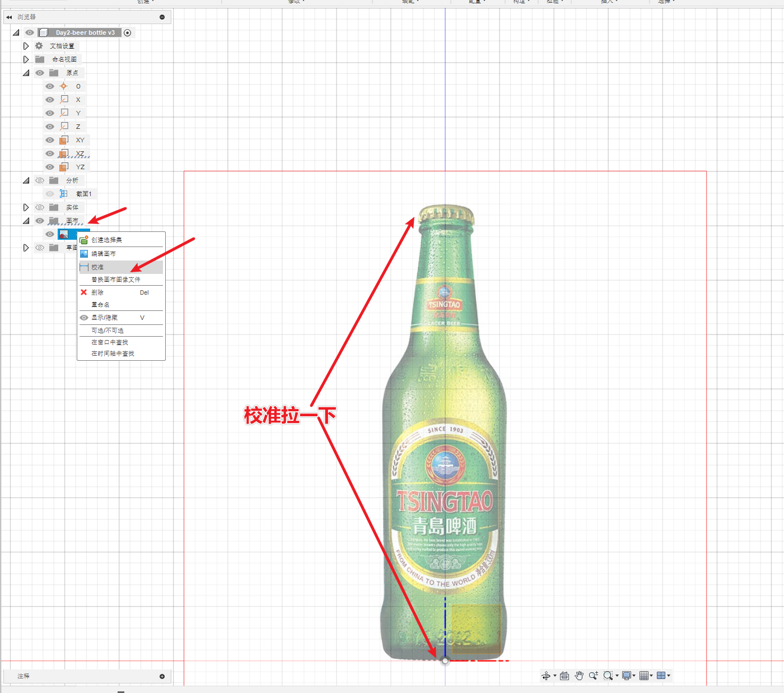Viewport: 784px width, 693px height.
Task: Select the Zoom magnifier with plus-minus
Action: point(593,676)
